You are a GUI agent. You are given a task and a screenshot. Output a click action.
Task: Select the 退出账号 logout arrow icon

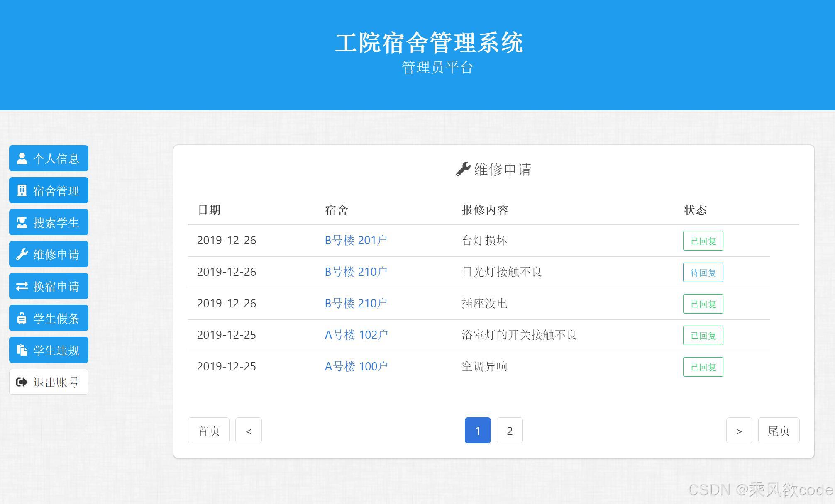[22, 382]
